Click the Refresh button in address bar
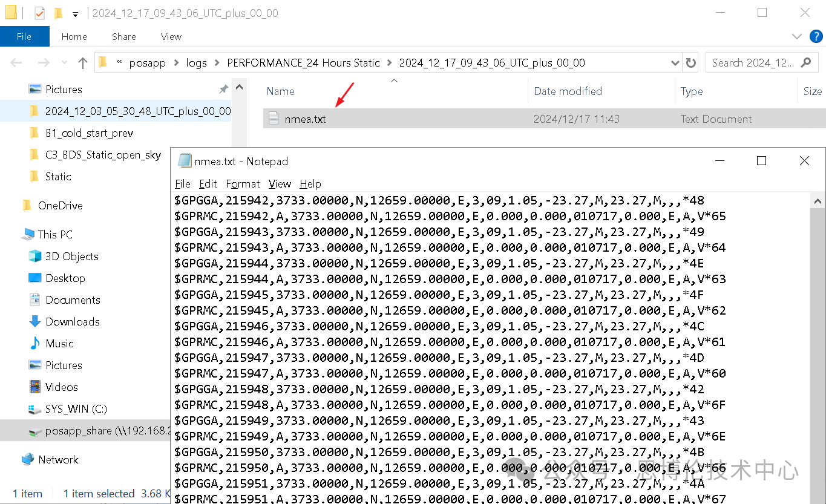826x504 pixels. tap(690, 63)
